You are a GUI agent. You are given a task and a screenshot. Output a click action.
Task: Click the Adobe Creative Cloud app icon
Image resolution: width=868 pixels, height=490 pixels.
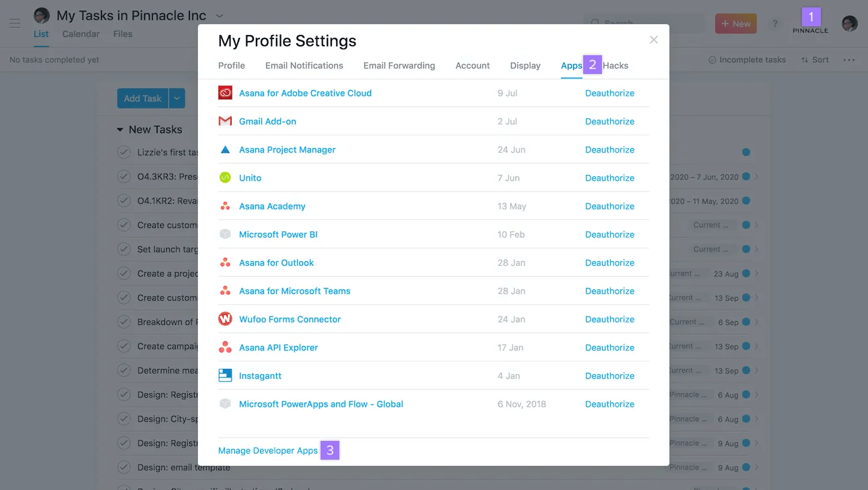tap(225, 93)
